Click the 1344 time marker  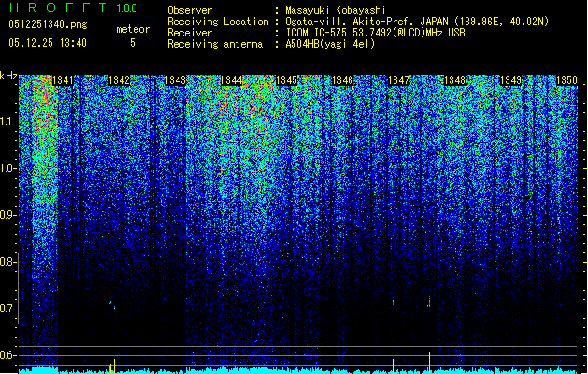[232, 80]
